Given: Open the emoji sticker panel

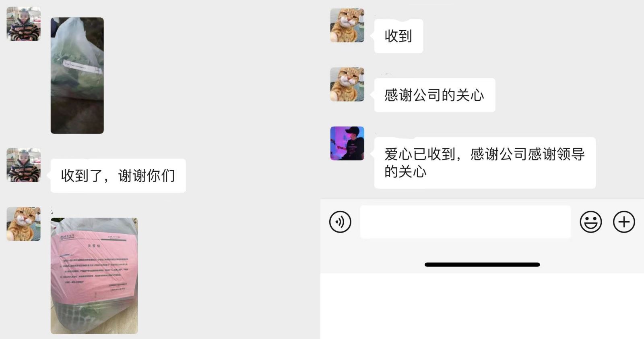Looking at the screenshot, I should [590, 222].
